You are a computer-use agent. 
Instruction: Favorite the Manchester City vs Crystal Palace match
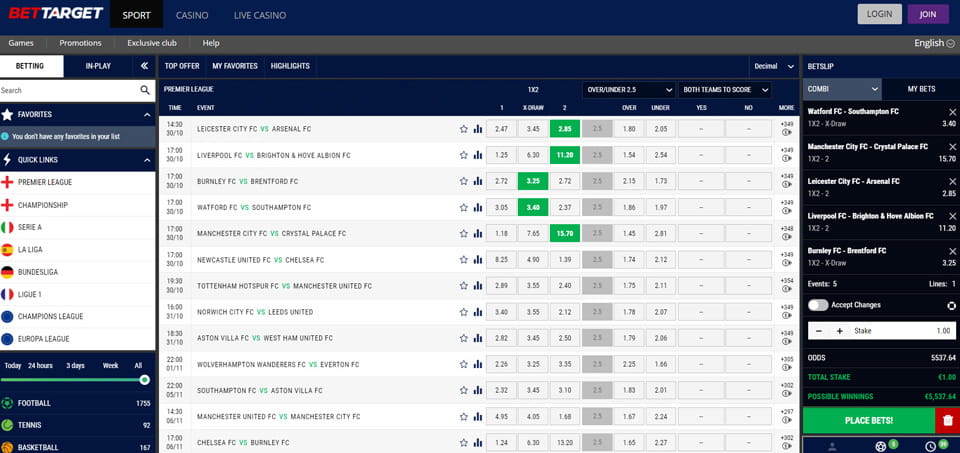coord(463,233)
